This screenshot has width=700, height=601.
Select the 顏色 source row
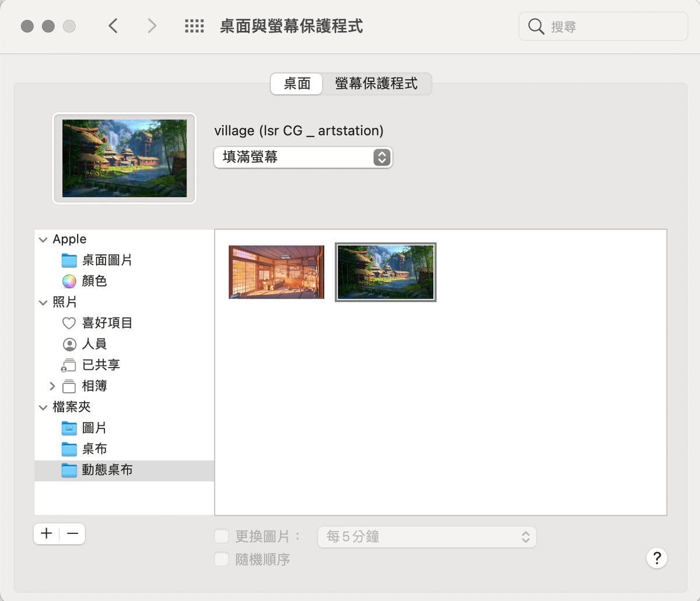124,281
